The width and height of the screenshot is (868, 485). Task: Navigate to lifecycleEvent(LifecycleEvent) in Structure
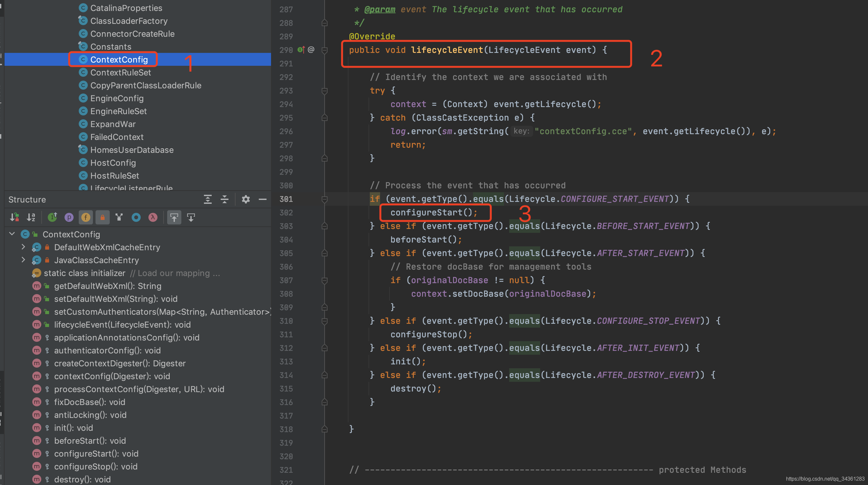[122, 324]
